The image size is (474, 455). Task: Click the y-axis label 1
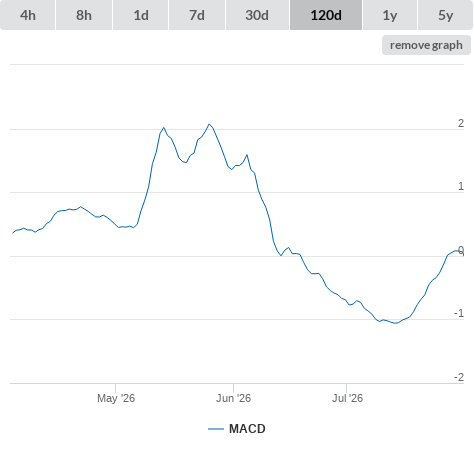pos(461,186)
